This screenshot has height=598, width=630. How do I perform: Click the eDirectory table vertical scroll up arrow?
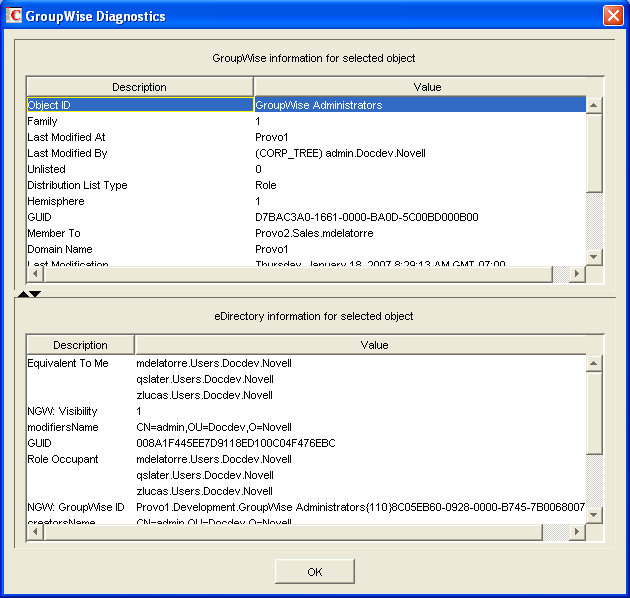[594, 363]
